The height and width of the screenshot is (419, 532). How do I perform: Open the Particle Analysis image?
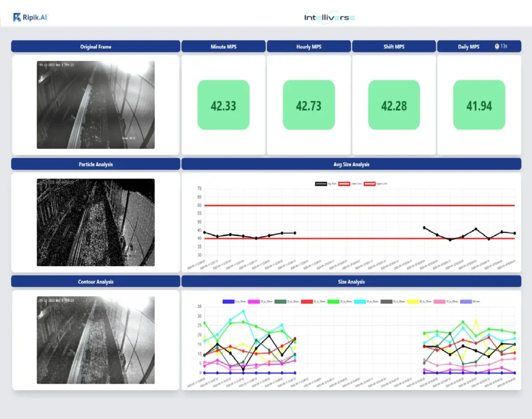tap(96, 222)
